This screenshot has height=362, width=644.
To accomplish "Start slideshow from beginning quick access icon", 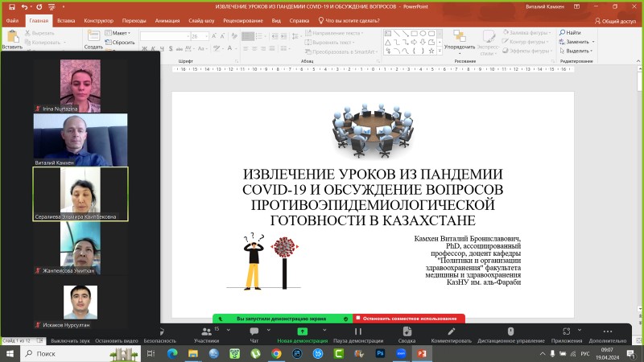I will pos(52,7).
